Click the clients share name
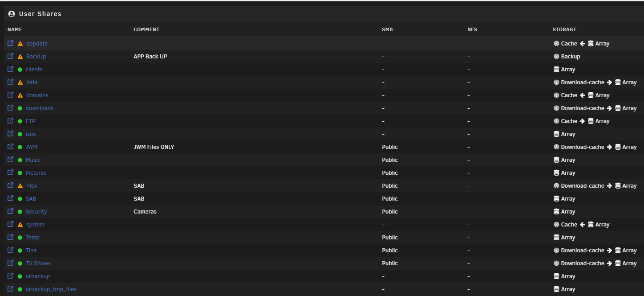The height and width of the screenshot is (296, 644). [34, 70]
